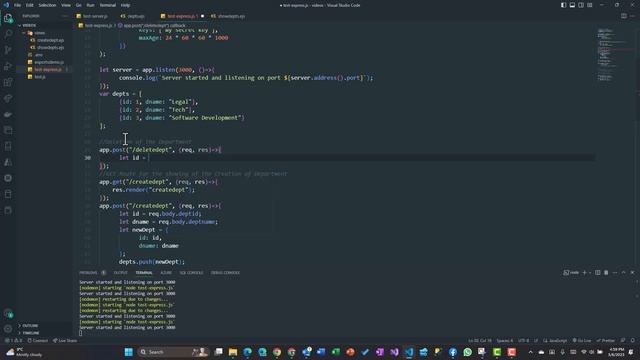640x360 pixels.
Task: Select the OUTPUT panel tab
Action: (x=120, y=273)
